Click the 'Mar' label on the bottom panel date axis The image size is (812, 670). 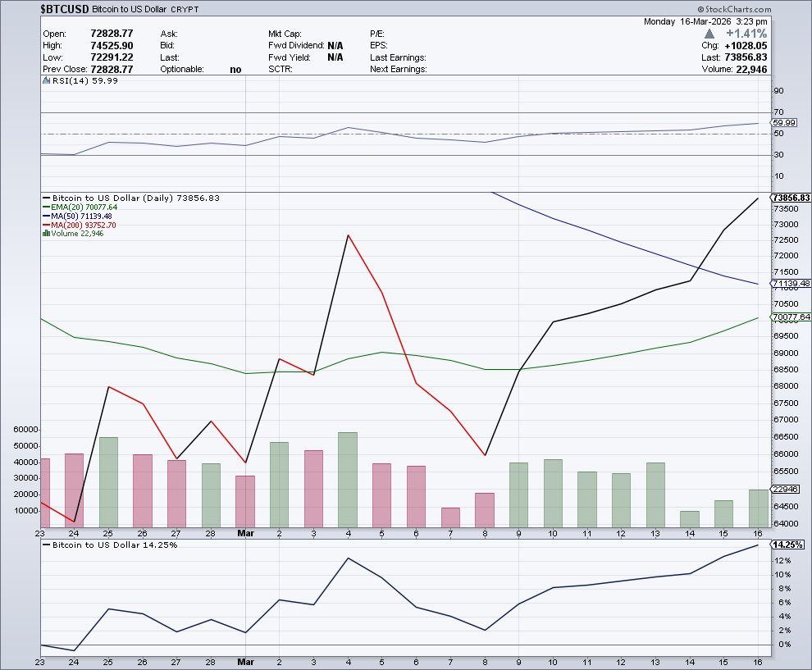point(245,662)
